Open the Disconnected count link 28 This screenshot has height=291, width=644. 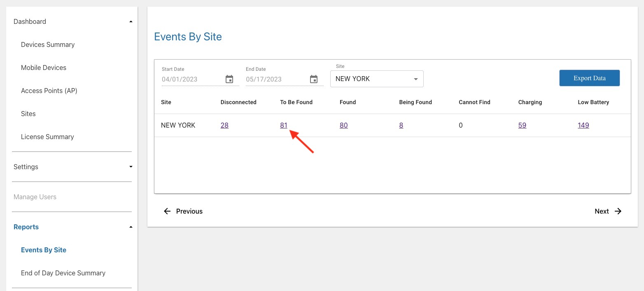tap(224, 125)
